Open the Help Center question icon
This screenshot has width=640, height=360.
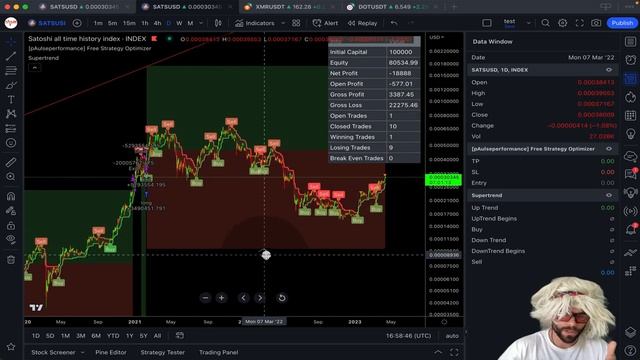(x=631, y=350)
